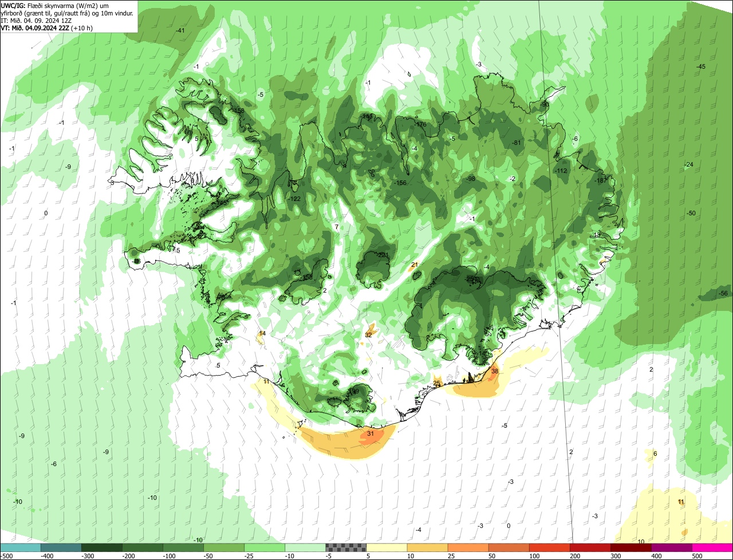The width and height of the screenshot is (733, 560).
Task: Click the legend swatch between -25 and -10
Action: (265, 547)
